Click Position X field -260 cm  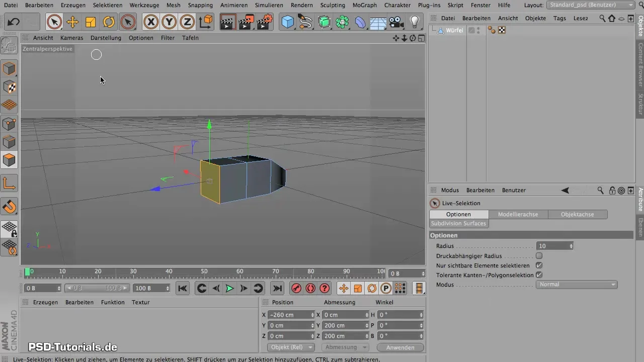(290, 315)
